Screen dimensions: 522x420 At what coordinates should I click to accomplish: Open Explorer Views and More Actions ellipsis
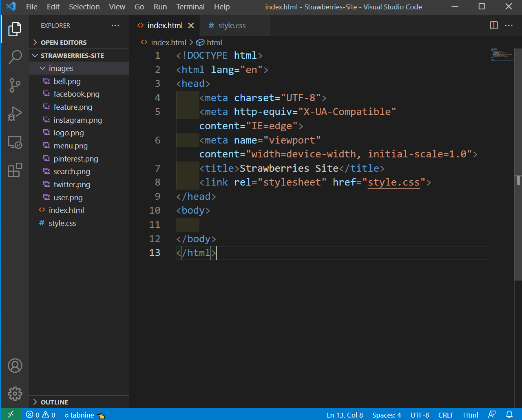coord(115,25)
